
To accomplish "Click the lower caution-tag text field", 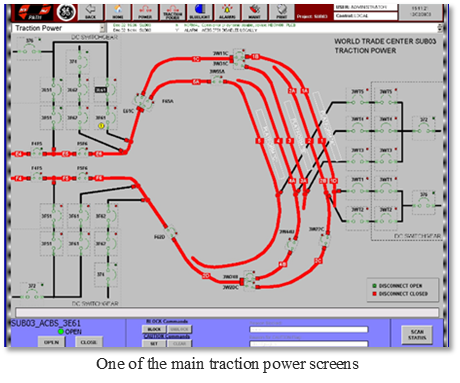I will (309, 344).
